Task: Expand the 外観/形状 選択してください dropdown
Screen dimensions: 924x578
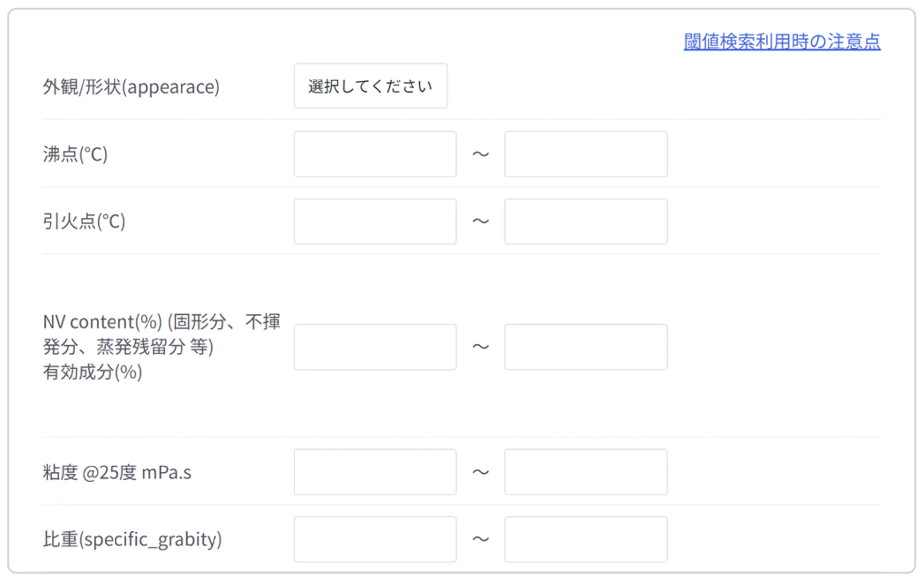Action: 371,86
